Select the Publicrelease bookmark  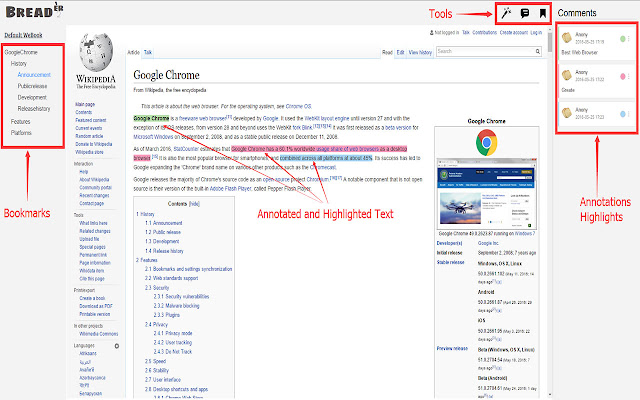(32, 86)
